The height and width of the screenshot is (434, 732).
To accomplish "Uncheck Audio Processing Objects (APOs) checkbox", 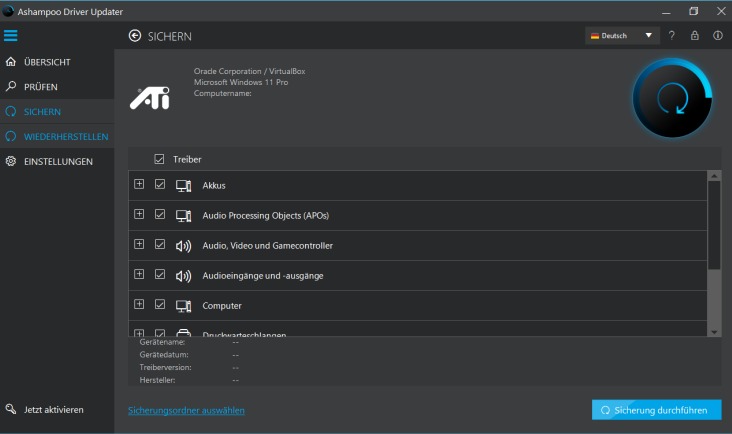I will click(160, 214).
